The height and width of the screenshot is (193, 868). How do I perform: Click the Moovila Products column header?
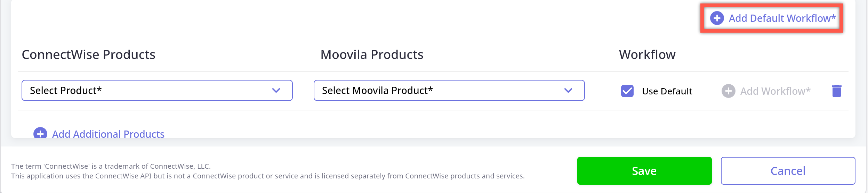(x=372, y=55)
